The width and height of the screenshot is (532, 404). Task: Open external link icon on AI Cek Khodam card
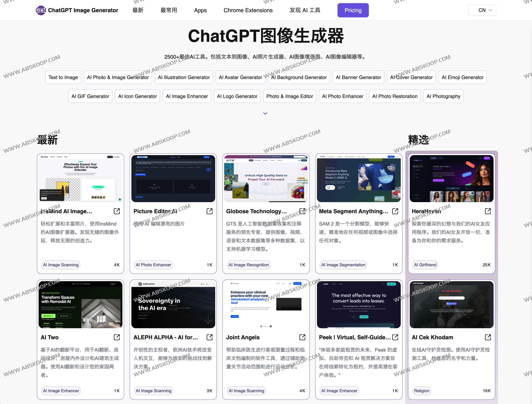488,337
